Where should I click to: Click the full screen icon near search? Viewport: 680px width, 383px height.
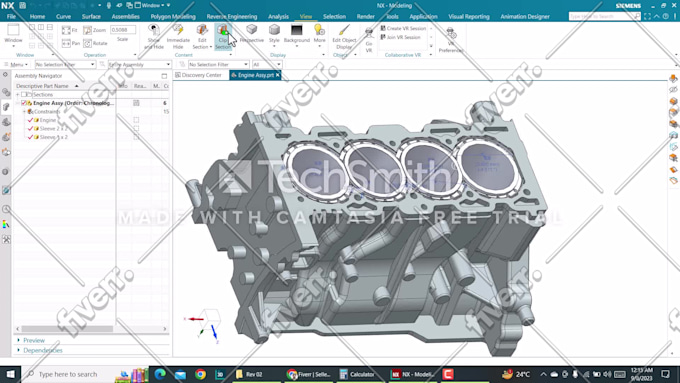[x=647, y=16]
